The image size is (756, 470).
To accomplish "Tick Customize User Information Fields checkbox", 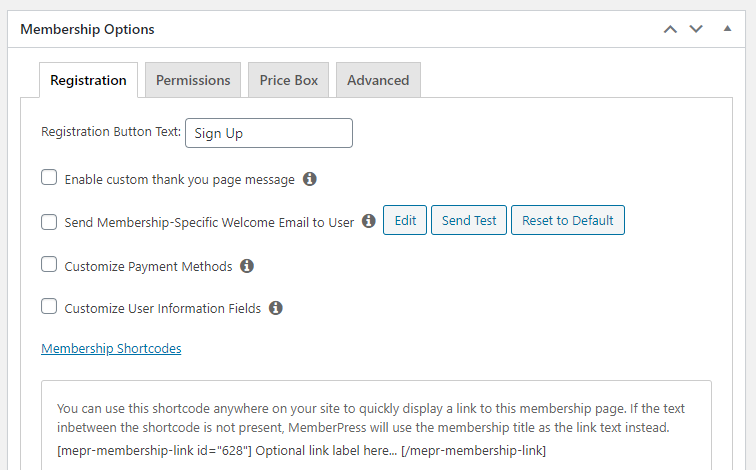I will coord(49,307).
